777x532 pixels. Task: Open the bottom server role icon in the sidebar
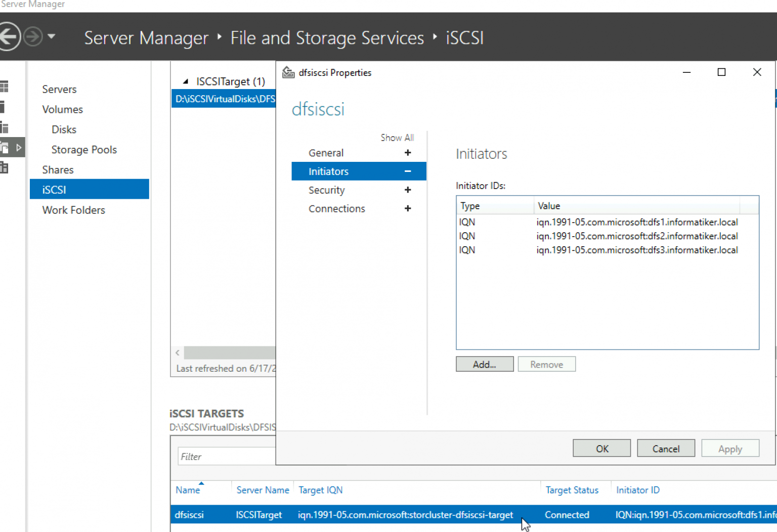pos(5,167)
